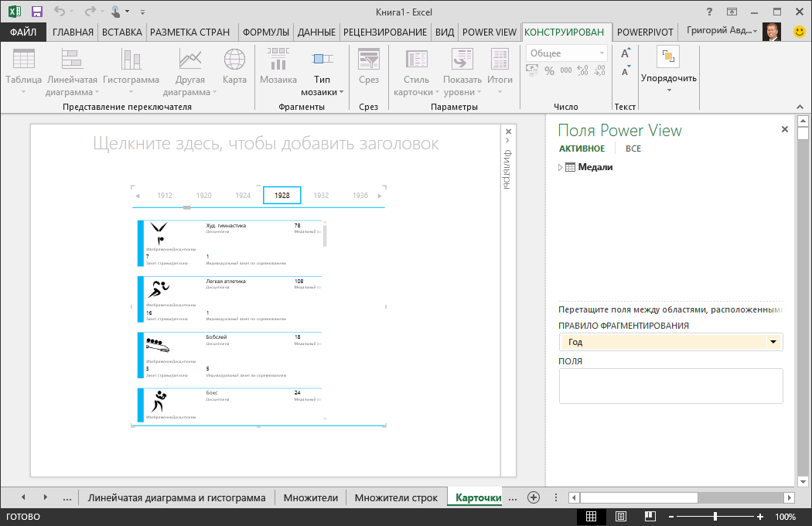This screenshot has width=812, height=526.
Task: Click the Мозаика tiles icon
Action: coord(278,60)
